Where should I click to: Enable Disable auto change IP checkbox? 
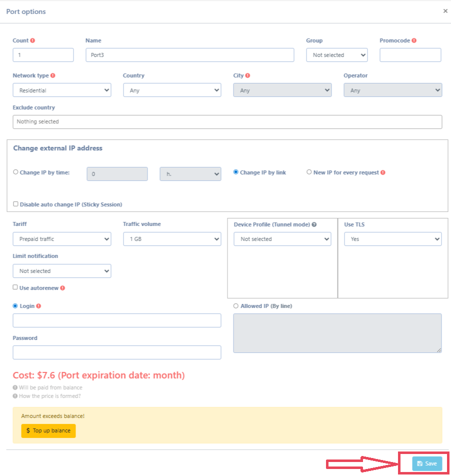pos(15,204)
